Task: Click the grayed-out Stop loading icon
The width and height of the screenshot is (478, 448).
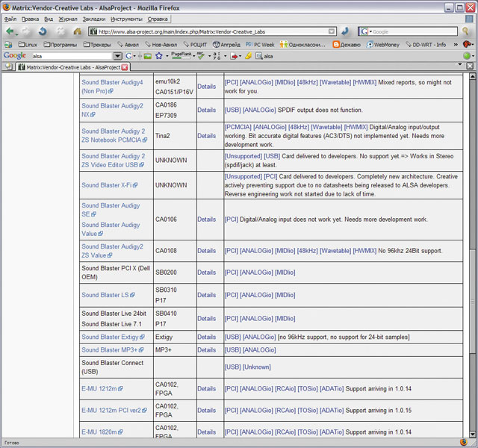Action: click(x=60, y=31)
